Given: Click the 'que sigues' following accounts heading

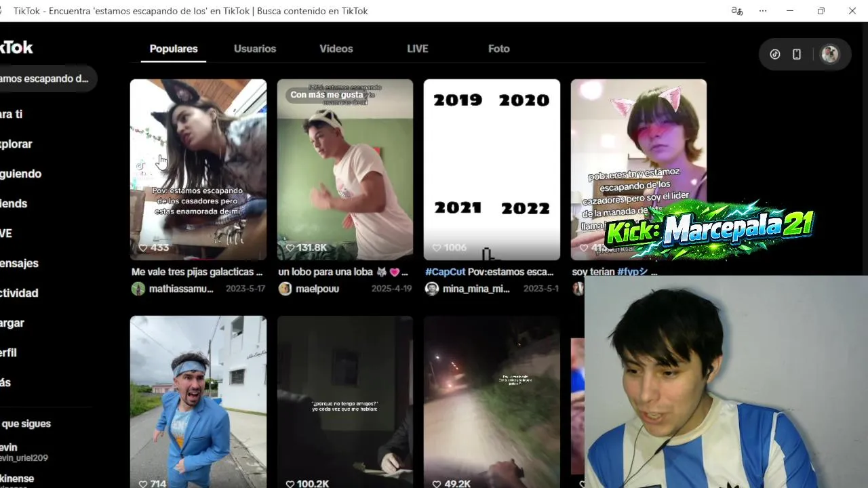Looking at the screenshot, I should tap(26, 424).
